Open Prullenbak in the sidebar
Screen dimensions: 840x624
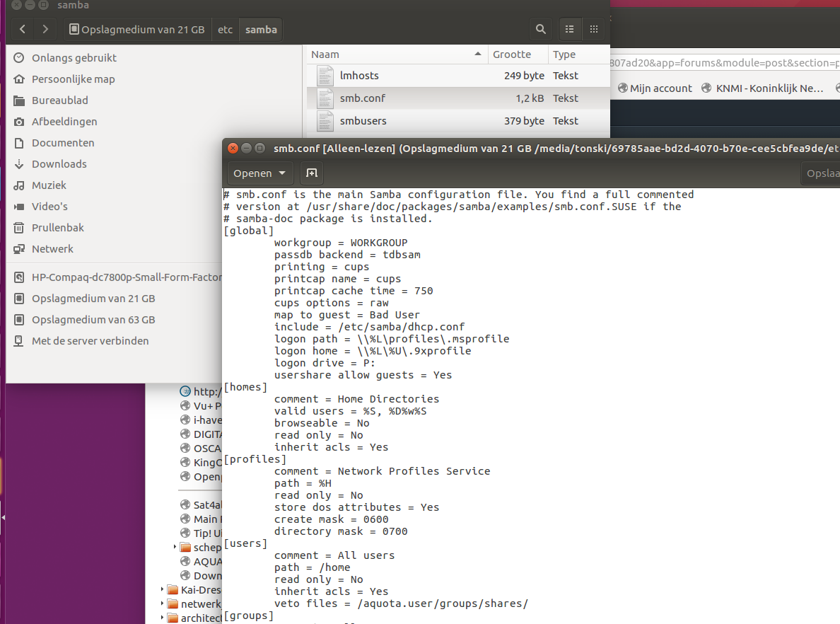pyautogui.click(x=57, y=228)
